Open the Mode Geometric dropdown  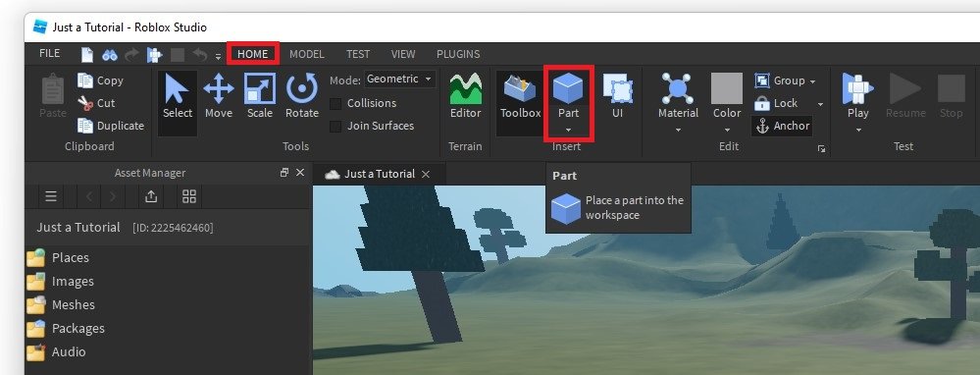(400, 80)
